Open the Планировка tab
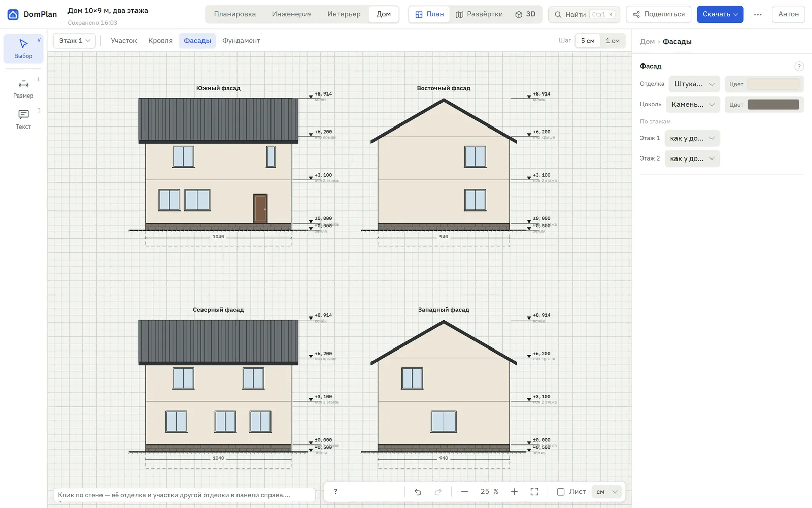The image size is (812, 508). pos(235,14)
